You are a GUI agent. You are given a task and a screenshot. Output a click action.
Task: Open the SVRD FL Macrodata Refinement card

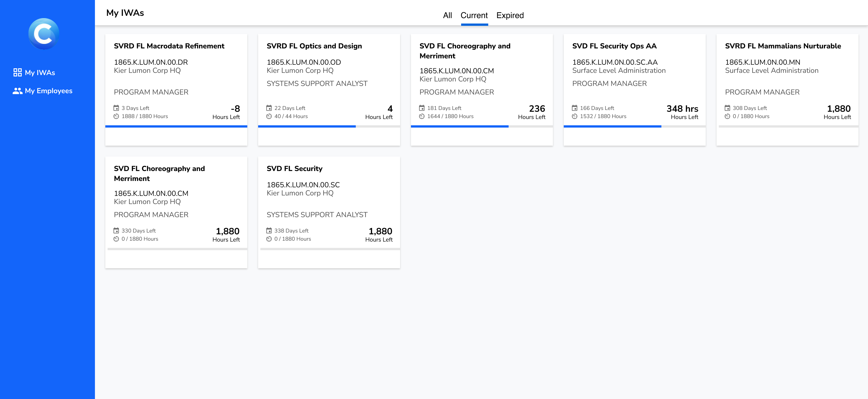(x=169, y=46)
